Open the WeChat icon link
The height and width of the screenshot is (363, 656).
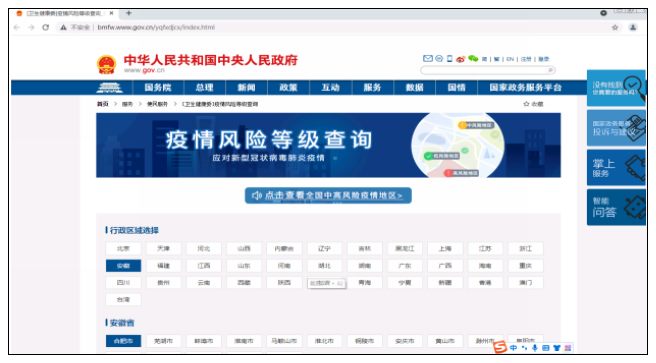473,59
